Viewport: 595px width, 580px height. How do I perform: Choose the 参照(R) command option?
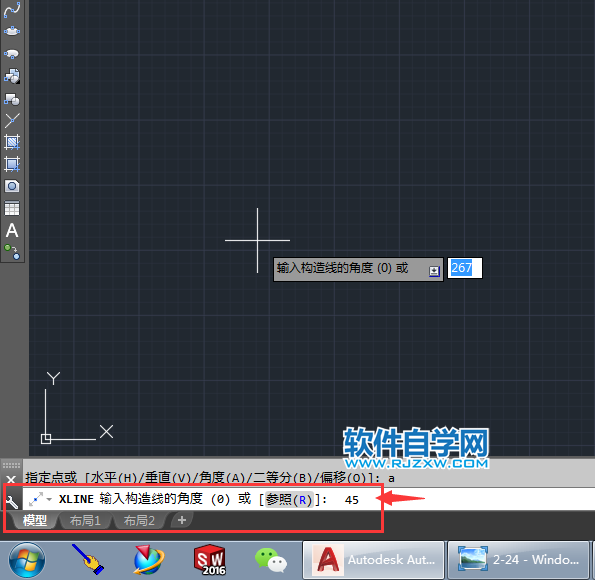click(x=290, y=500)
